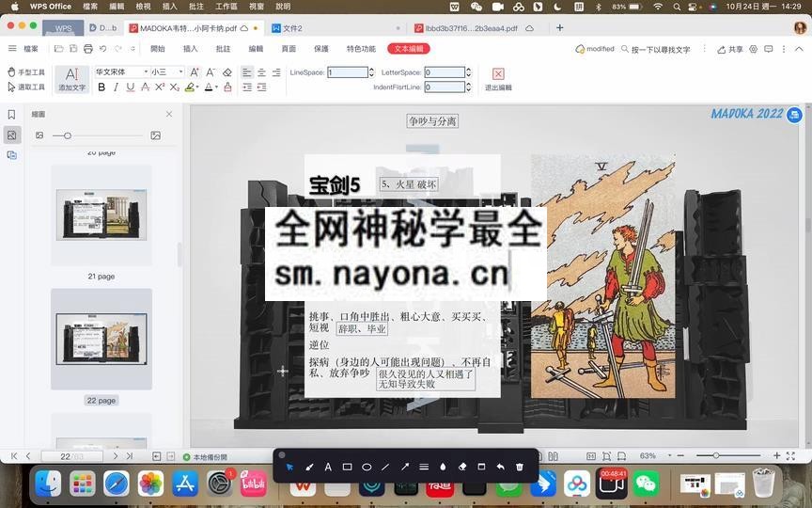Select the 21 page thumbnail

pyautogui.click(x=101, y=214)
